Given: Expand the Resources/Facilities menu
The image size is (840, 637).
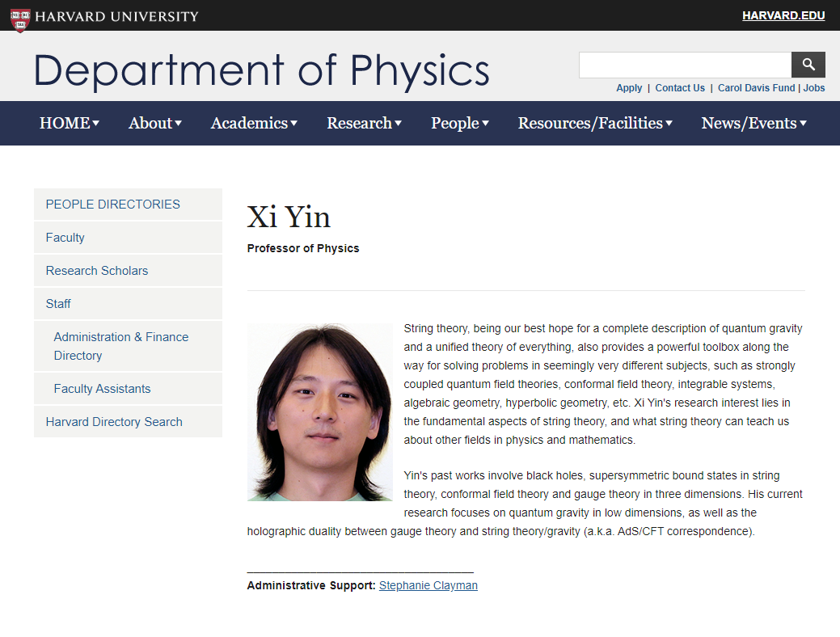Looking at the screenshot, I should [x=595, y=123].
